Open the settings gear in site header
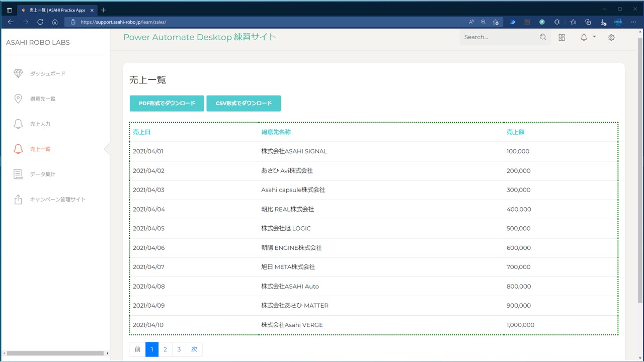The height and width of the screenshot is (362, 644). coord(611,37)
